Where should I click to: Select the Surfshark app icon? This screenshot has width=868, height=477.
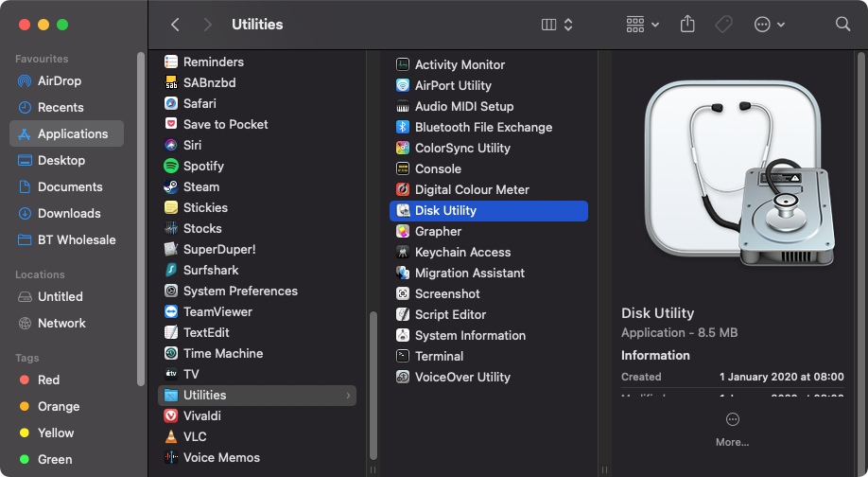(x=171, y=270)
